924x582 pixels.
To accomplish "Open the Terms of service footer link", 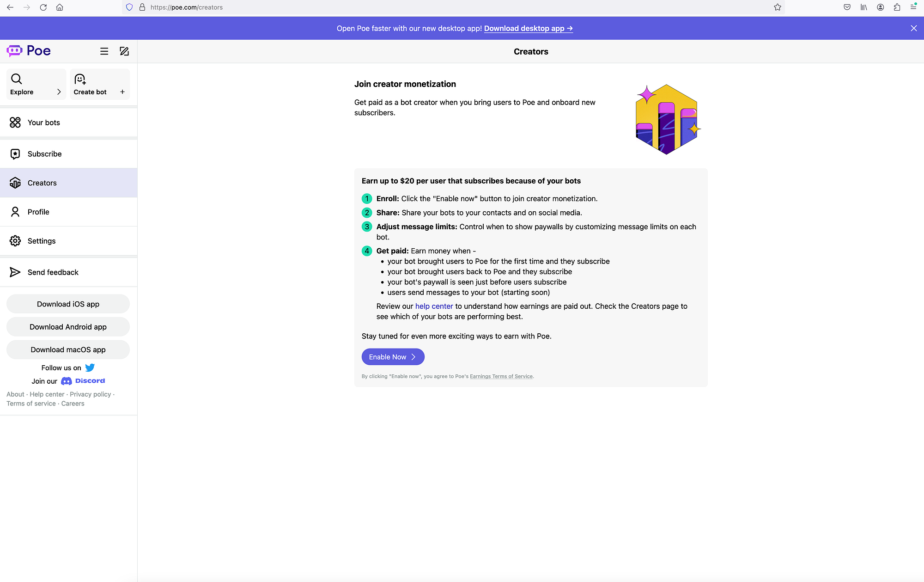I will click(x=31, y=404).
